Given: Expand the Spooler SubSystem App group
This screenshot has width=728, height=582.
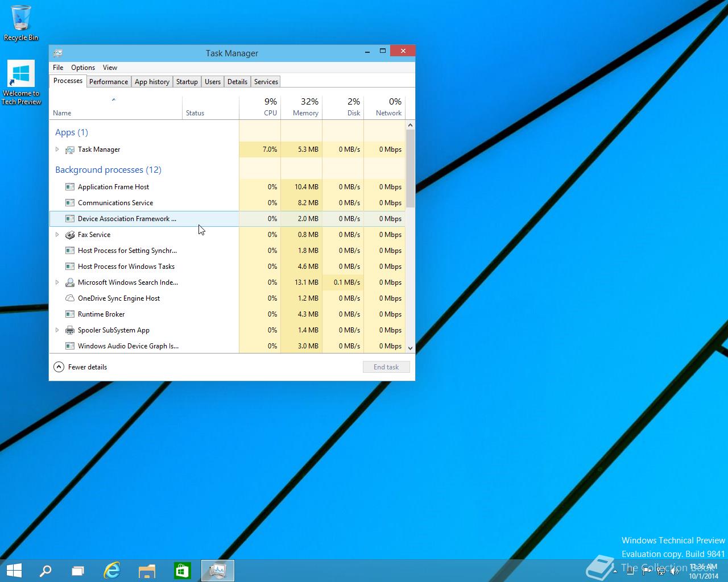Looking at the screenshot, I should (x=57, y=330).
